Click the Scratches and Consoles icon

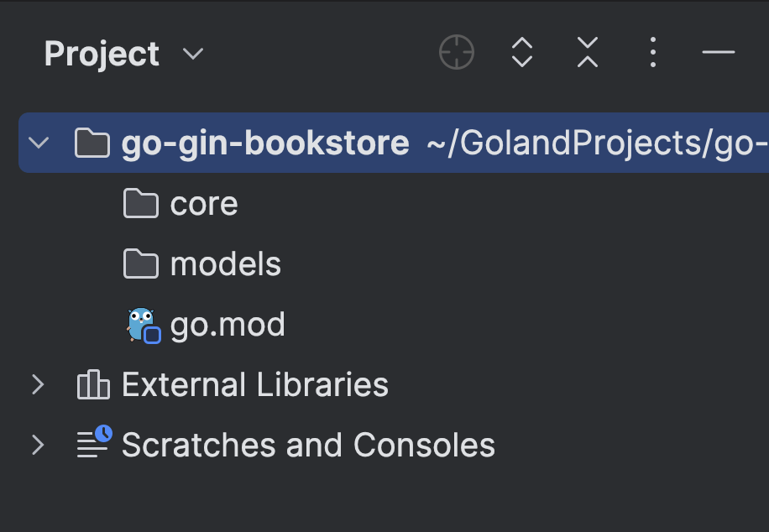[x=94, y=444]
